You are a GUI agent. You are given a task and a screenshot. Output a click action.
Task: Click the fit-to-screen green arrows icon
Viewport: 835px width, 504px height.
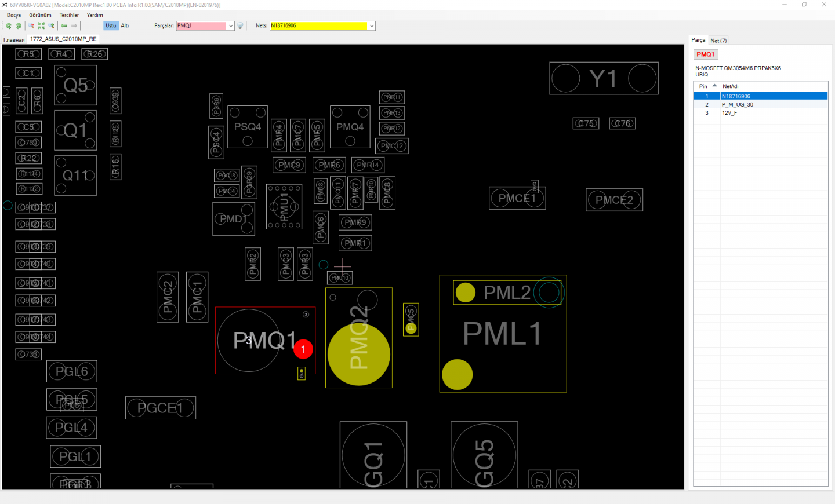pos(41,25)
